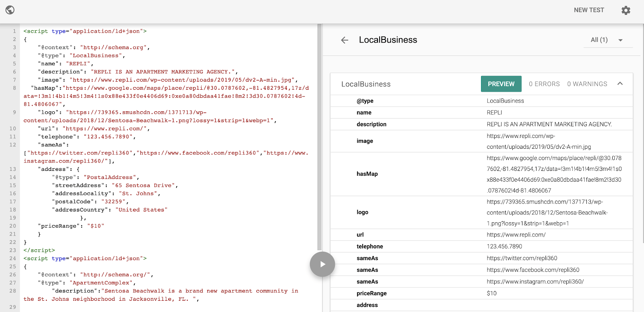Click the code editor vertical scrollbar
Image resolution: width=644 pixels, height=312 pixels.
[x=320, y=137]
